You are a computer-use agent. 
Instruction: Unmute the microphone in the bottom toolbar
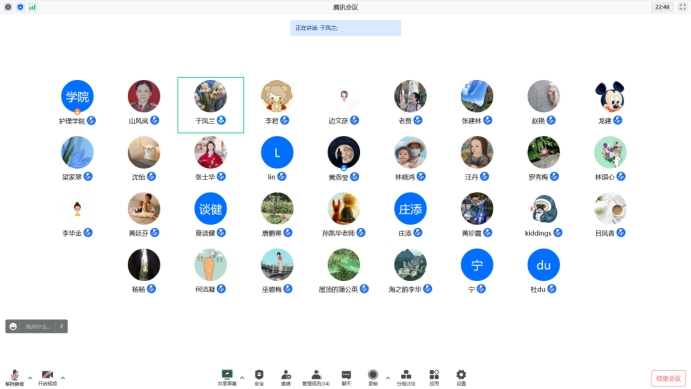[15, 378]
